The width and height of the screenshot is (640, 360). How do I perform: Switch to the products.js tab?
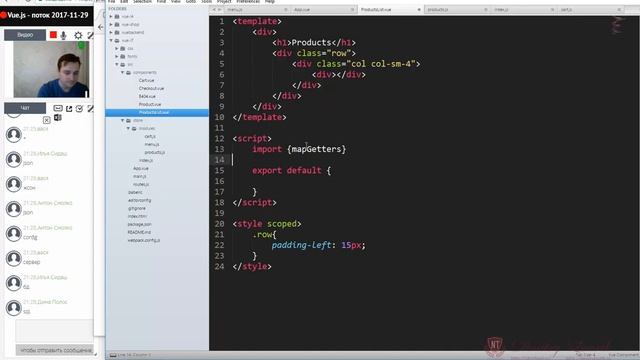(438, 9)
